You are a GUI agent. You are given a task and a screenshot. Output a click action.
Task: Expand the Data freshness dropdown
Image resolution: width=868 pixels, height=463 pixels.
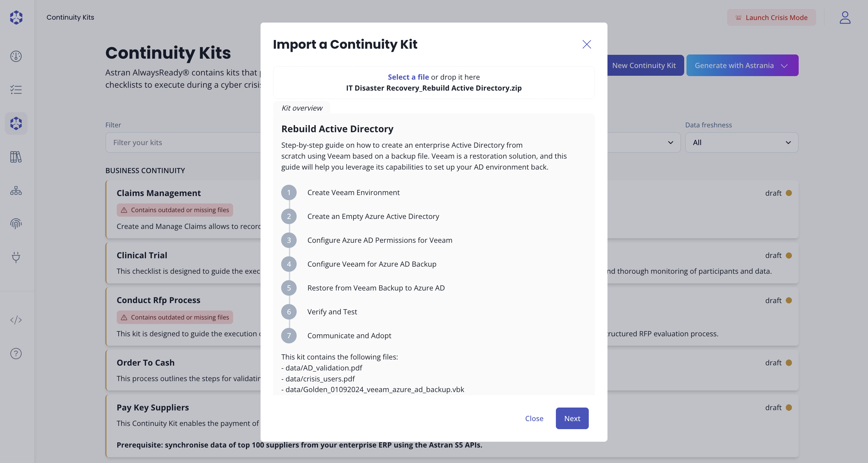pos(741,143)
